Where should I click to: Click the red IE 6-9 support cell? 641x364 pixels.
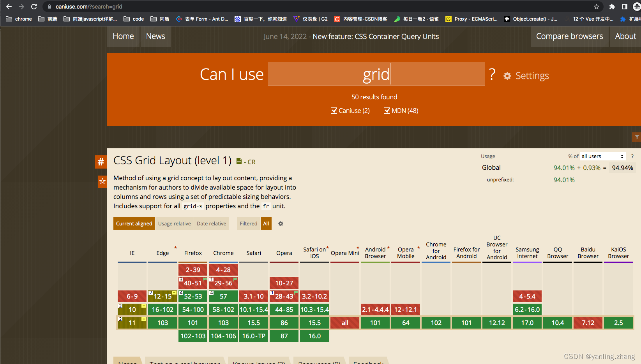click(x=132, y=296)
